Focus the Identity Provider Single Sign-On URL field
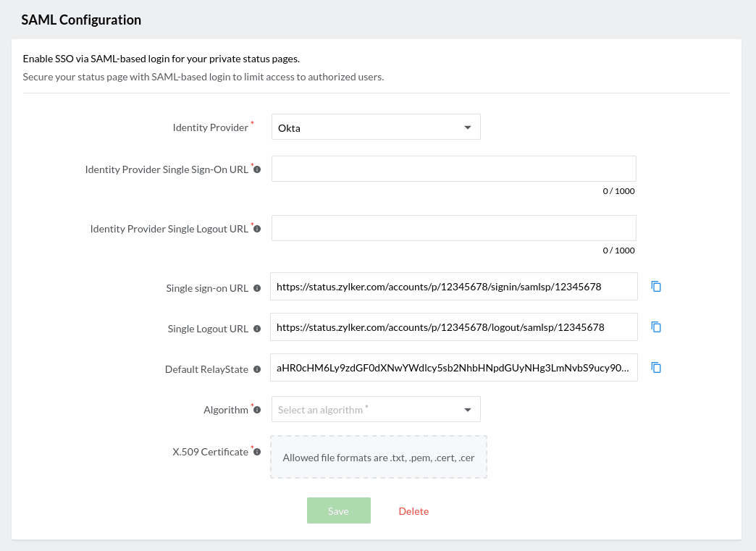This screenshot has width=756, height=551. pos(453,169)
